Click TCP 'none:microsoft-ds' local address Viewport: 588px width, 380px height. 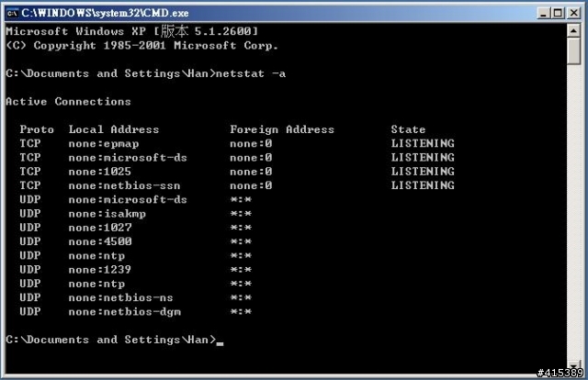tap(128, 157)
